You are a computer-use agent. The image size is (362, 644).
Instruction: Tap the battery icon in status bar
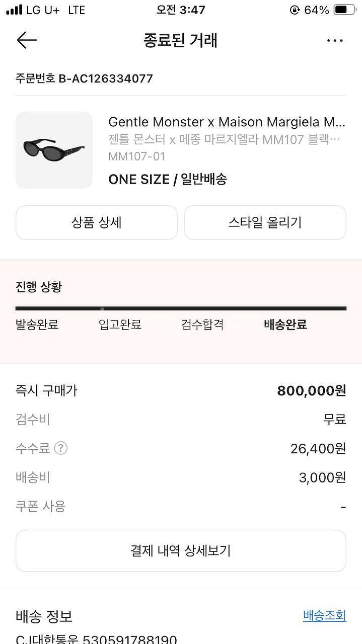[x=344, y=10]
